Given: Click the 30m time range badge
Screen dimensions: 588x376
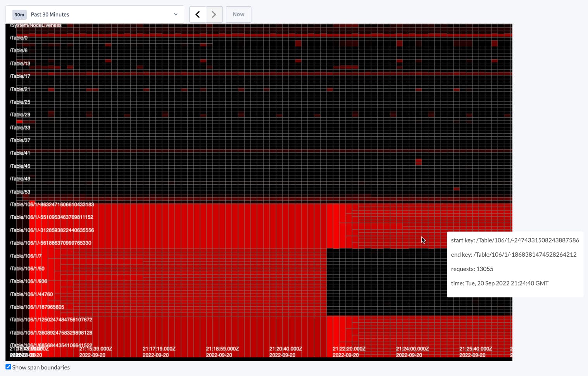Looking at the screenshot, I should tap(19, 14).
